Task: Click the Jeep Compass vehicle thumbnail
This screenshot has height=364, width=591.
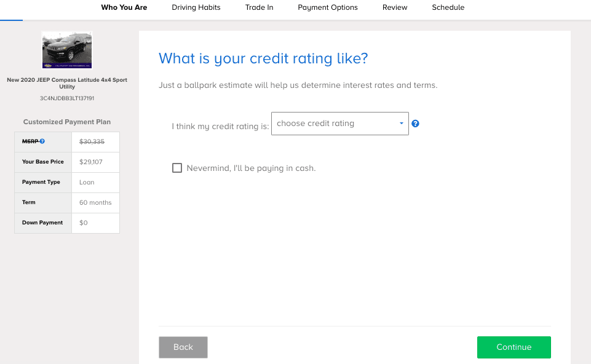Action: click(x=67, y=50)
